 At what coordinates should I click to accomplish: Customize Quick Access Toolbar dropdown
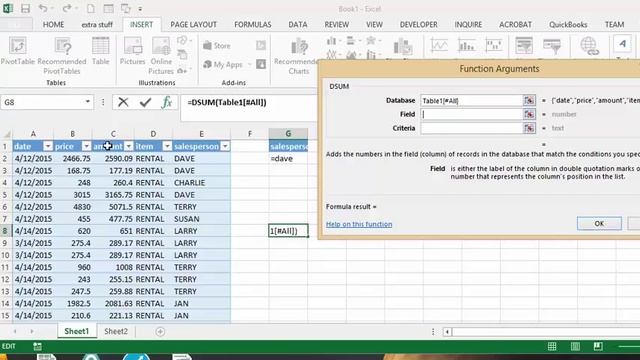[140, 9]
